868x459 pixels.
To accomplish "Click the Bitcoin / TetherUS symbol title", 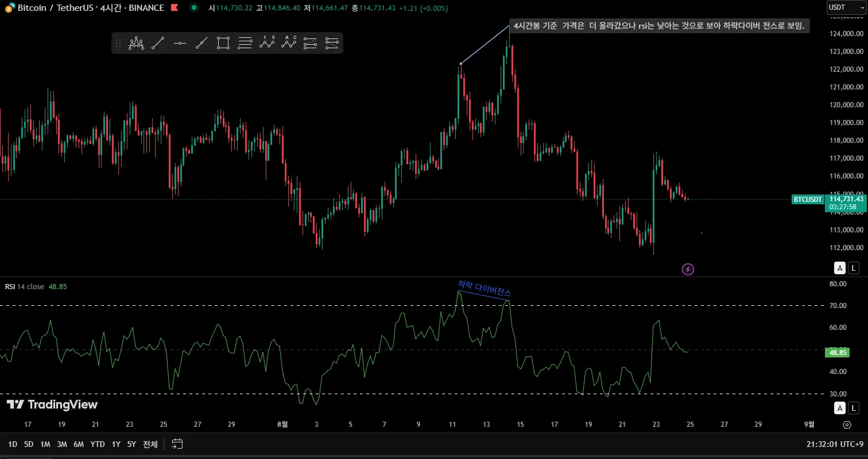I will coord(91,8).
